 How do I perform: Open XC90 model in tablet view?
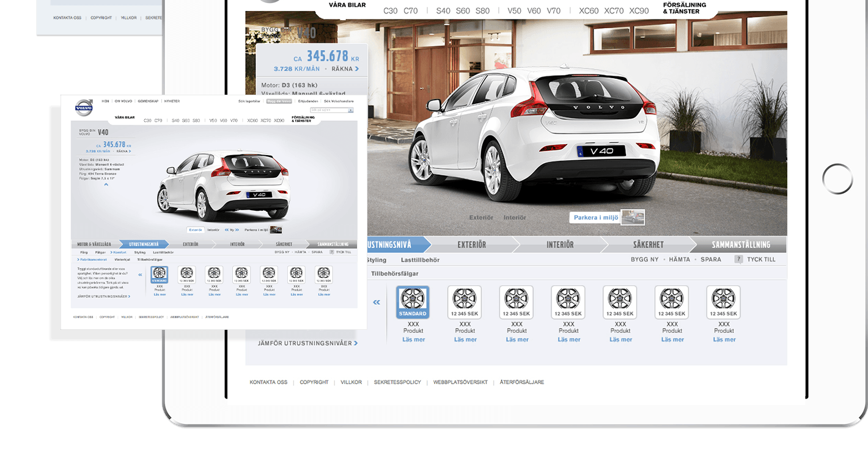(639, 11)
